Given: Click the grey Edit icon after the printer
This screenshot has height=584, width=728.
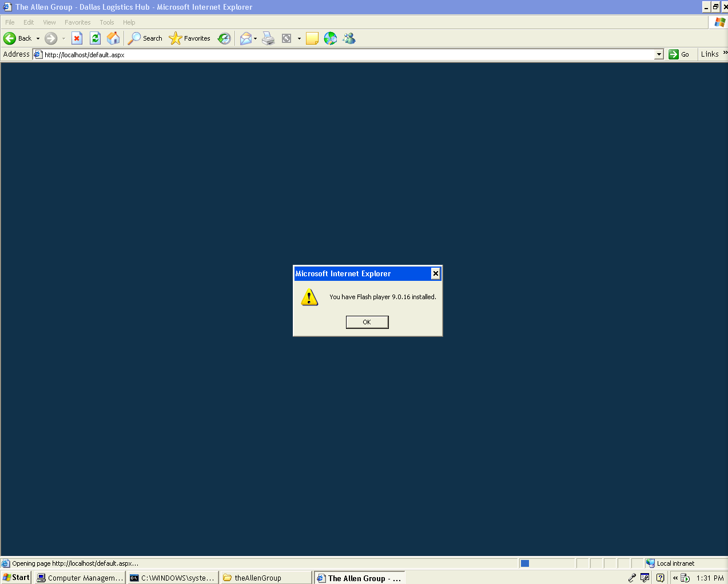Looking at the screenshot, I should [287, 38].
